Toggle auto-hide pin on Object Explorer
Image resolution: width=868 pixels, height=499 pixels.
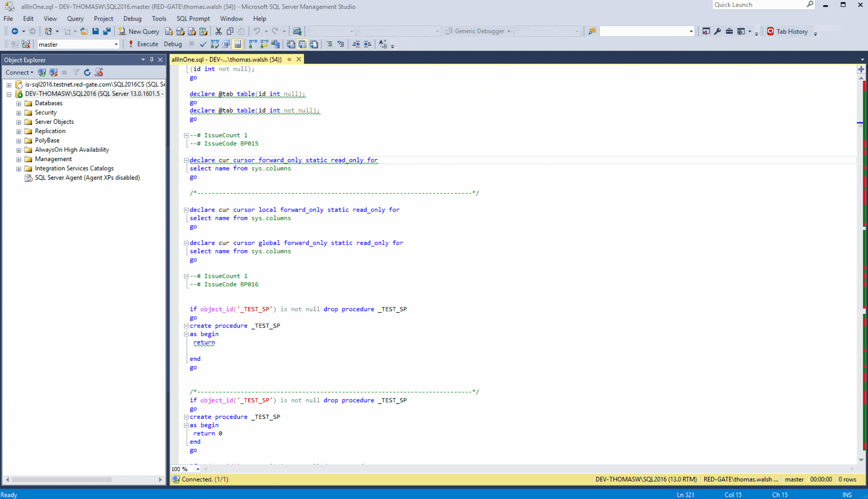click(x=152, y=60)
